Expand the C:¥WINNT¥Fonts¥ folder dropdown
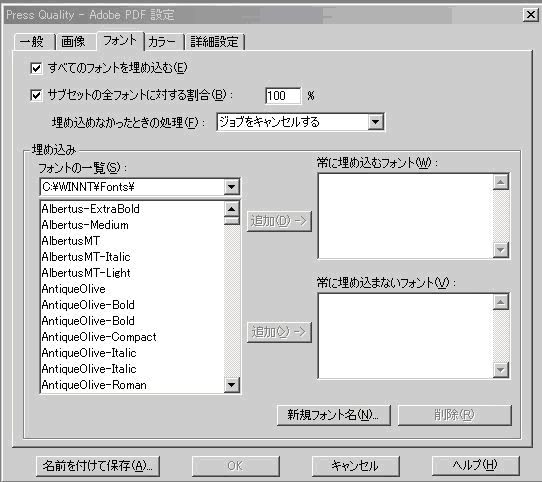The width and height of the screenshot is (542, 482). pyautogui.click(x=232, y=187)
